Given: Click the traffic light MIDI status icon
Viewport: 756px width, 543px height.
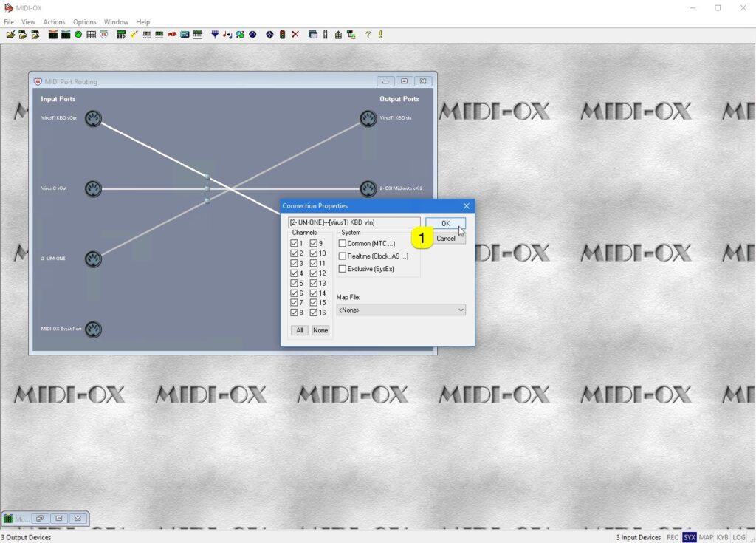Looking at the screenshot, I should click(281, 34).
